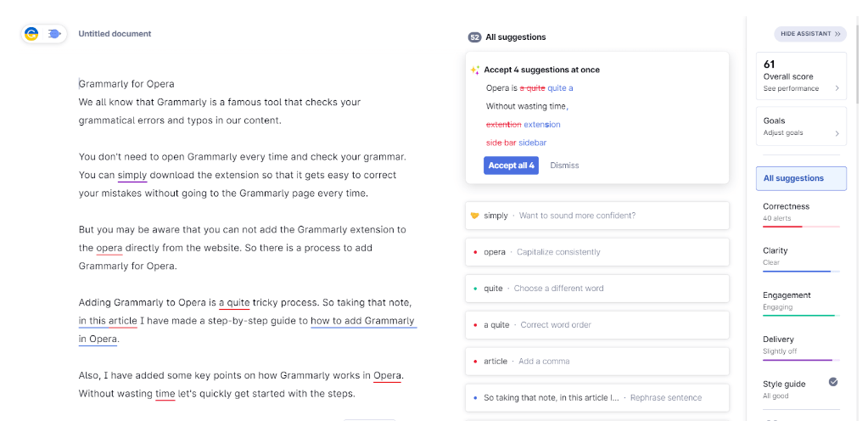
Task: Click the underlined word simply in the document
Action: pos(132,176)
